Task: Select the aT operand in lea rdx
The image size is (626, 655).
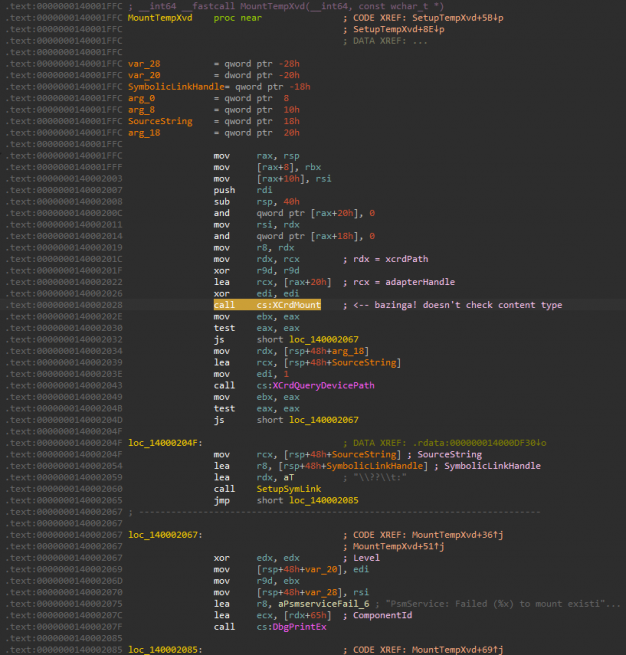Action: [290, 478]
